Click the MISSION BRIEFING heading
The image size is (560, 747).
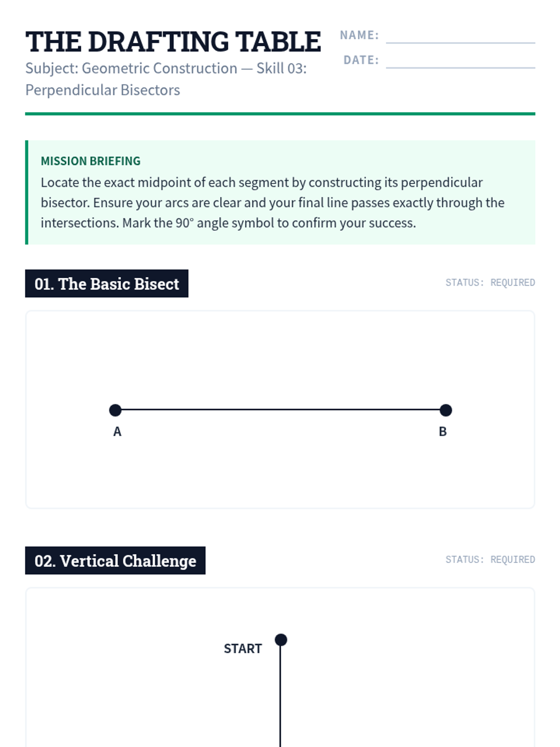pos(91,161)
